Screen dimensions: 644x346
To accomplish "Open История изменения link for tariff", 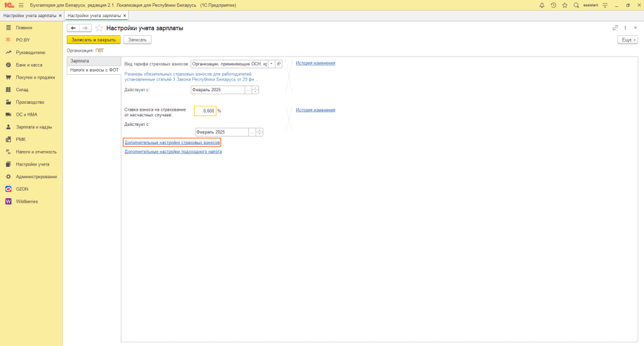I will [316, 63].
